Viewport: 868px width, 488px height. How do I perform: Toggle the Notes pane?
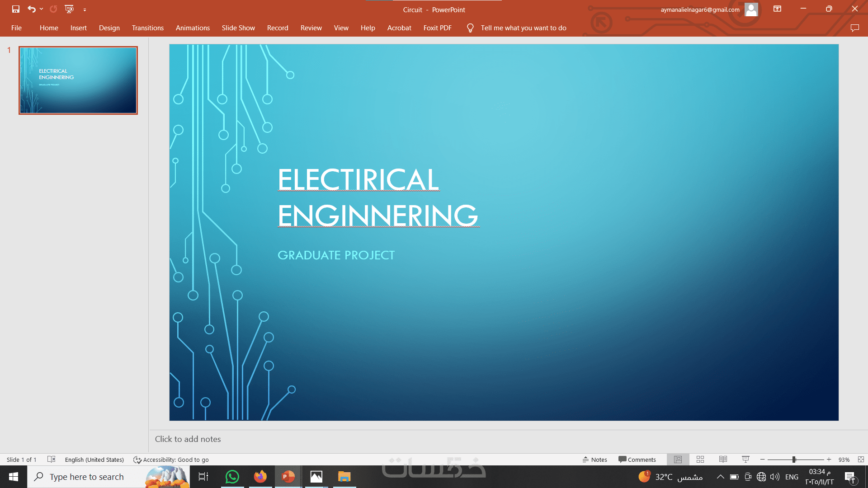(x=595, y=460)
